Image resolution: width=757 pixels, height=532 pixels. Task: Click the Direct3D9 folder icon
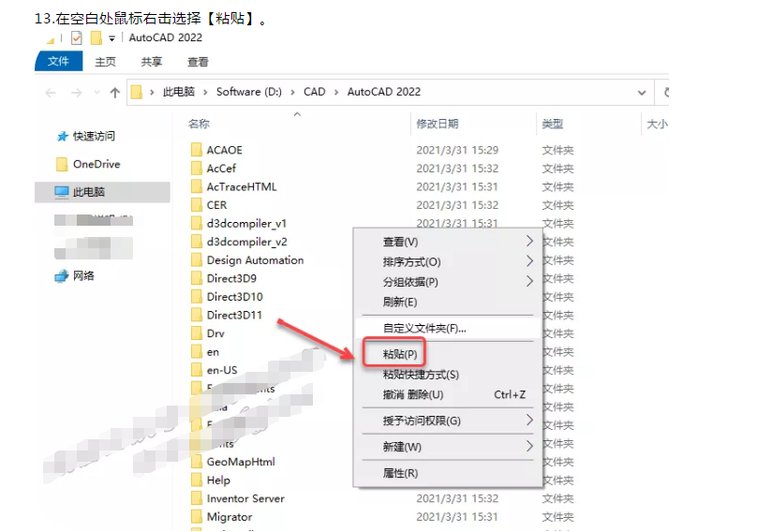pos(197,278)
